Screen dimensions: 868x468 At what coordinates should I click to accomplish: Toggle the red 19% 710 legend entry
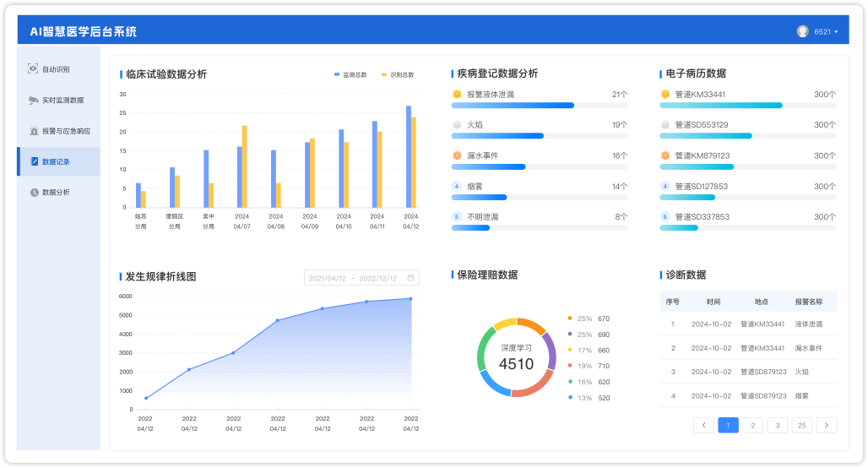coord(589,366)
